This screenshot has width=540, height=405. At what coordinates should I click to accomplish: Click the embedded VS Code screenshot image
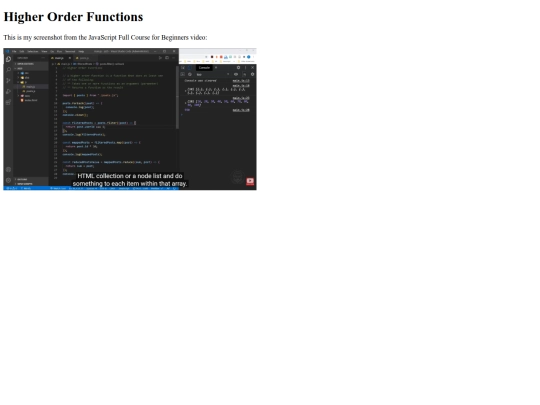coord(130,119)
